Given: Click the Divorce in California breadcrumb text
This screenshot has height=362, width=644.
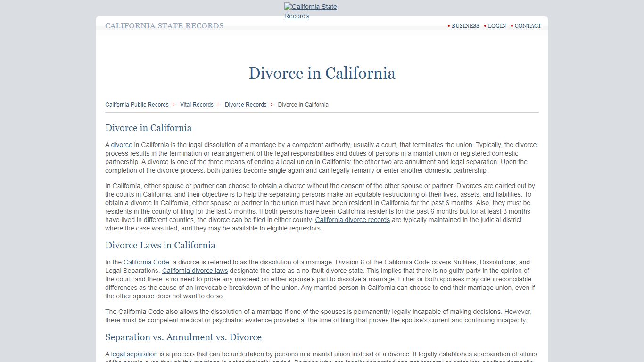Looking at the screenshot, I should (x=303, y=105).
